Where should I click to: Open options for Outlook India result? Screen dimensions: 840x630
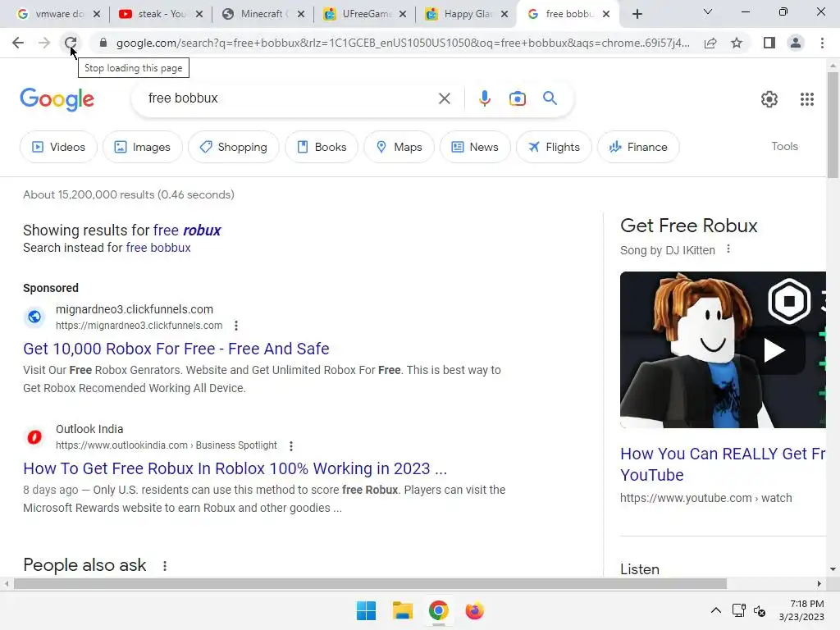coord(291,445)
